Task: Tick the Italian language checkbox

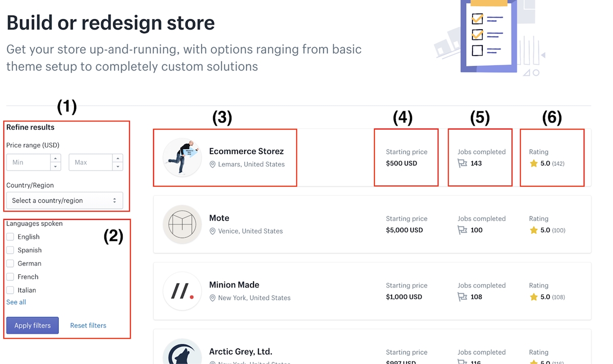Action: point(10,290)
